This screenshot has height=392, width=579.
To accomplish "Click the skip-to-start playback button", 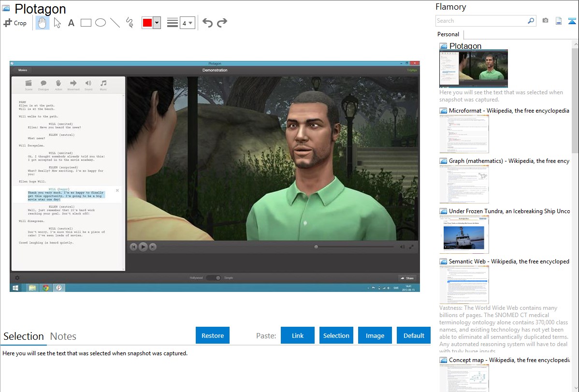I will (134, 247).
